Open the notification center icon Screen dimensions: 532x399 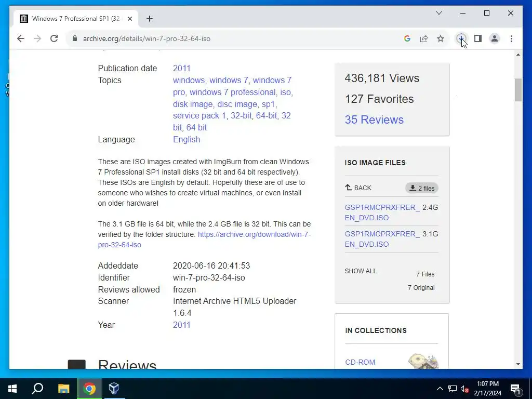pyautogui.click(x=515, y=389)
